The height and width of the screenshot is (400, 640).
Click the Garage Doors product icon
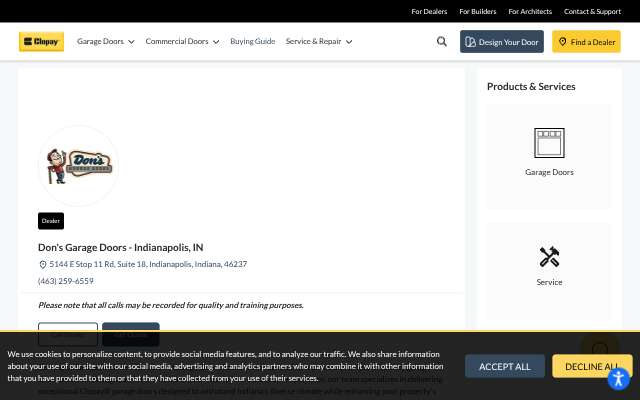549,143
